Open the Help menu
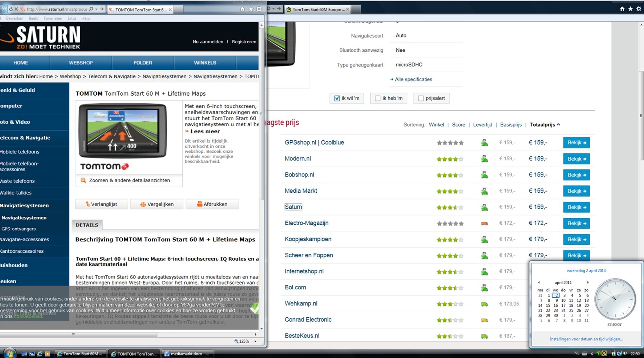The height and width of the screenshot is (358, 644). point(86,18)
